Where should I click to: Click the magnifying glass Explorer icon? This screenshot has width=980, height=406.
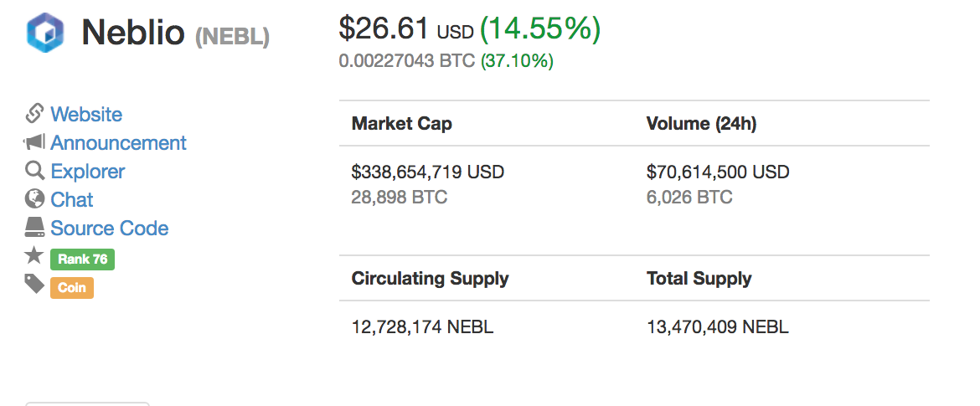pos(34,171)
